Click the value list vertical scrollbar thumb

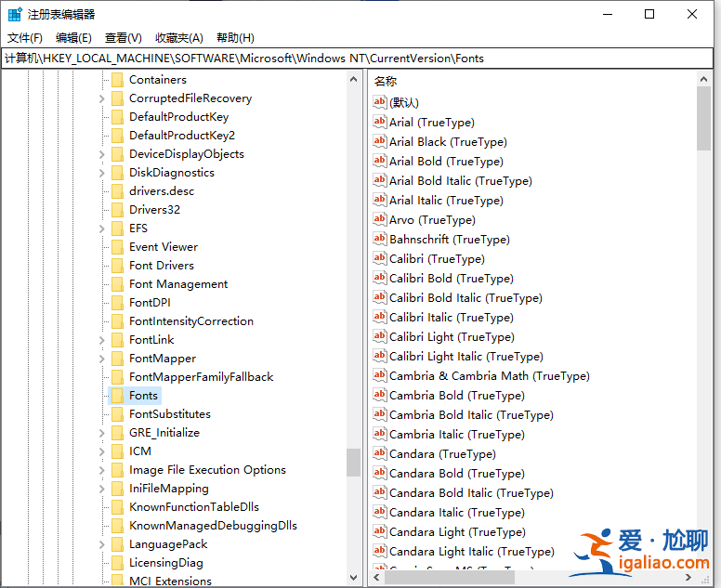(703, 119)
